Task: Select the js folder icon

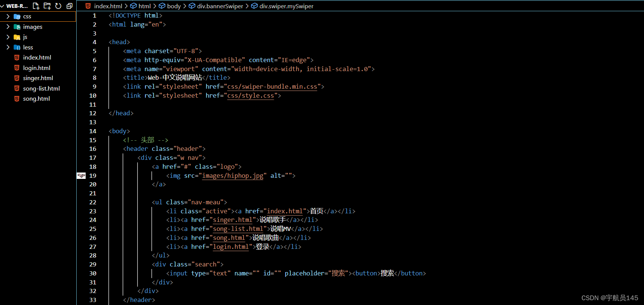Action: tap(17, 37)
